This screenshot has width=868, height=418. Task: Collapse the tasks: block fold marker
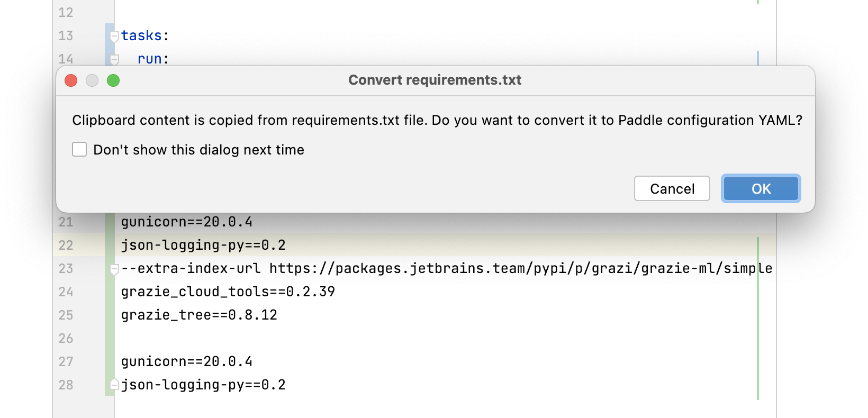114,37
